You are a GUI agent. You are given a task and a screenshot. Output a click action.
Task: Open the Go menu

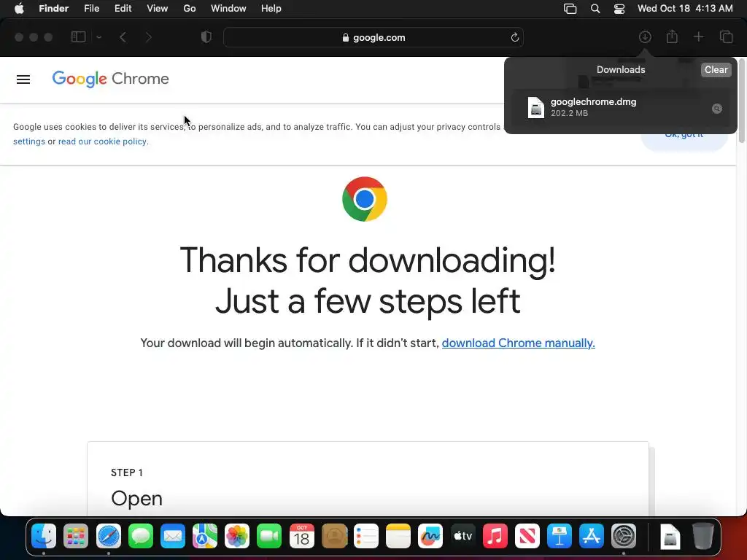tap(190, 9)
